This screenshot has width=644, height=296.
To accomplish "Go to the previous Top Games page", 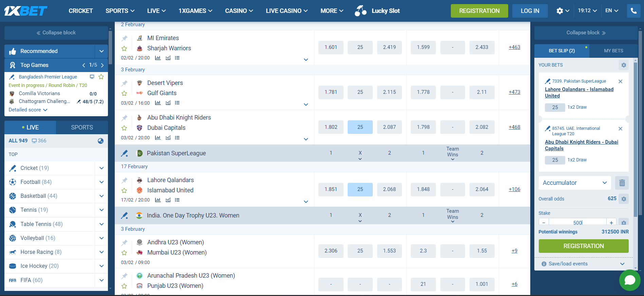I will pos(84,65).
